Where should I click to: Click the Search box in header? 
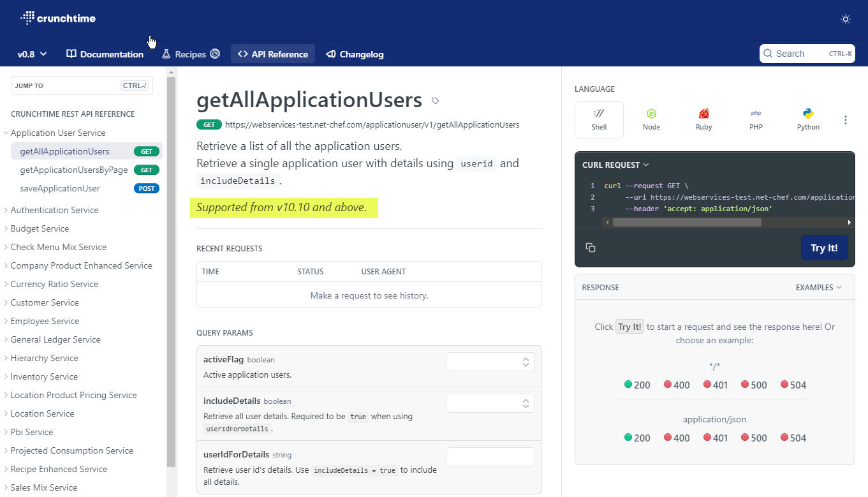807,54
